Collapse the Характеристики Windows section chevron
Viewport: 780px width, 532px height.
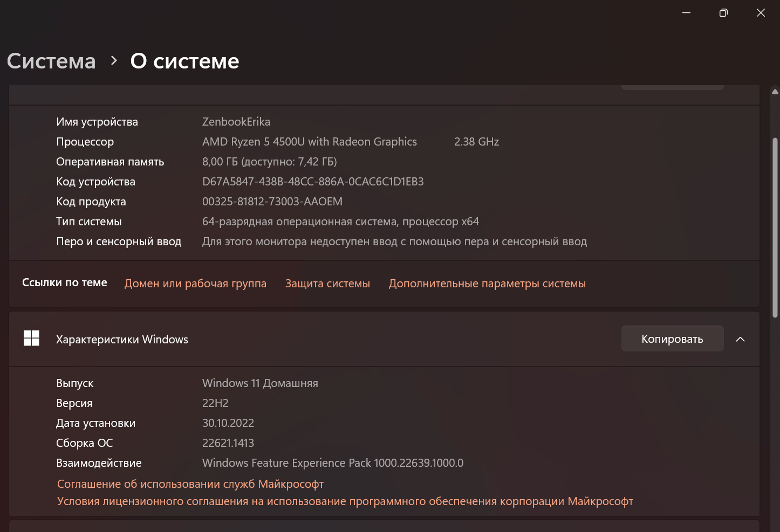pyautogui.click(x=740, y=339)
